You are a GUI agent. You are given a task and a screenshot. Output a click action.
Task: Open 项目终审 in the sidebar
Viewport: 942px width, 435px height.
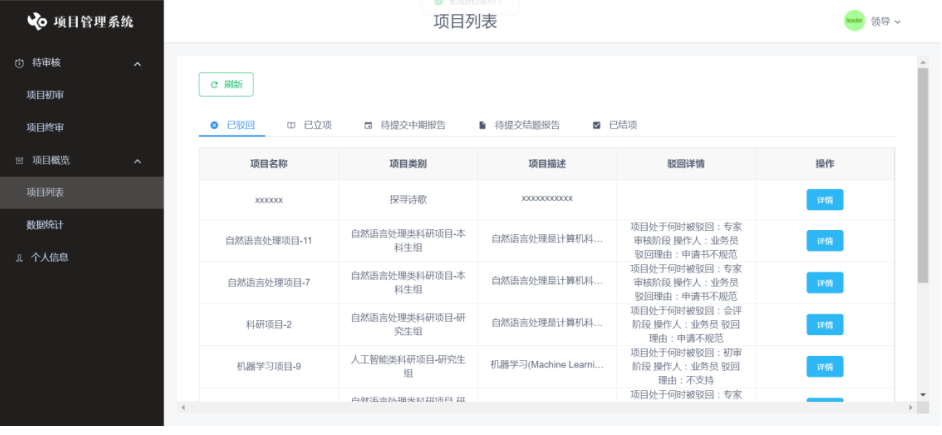(82, 127)
